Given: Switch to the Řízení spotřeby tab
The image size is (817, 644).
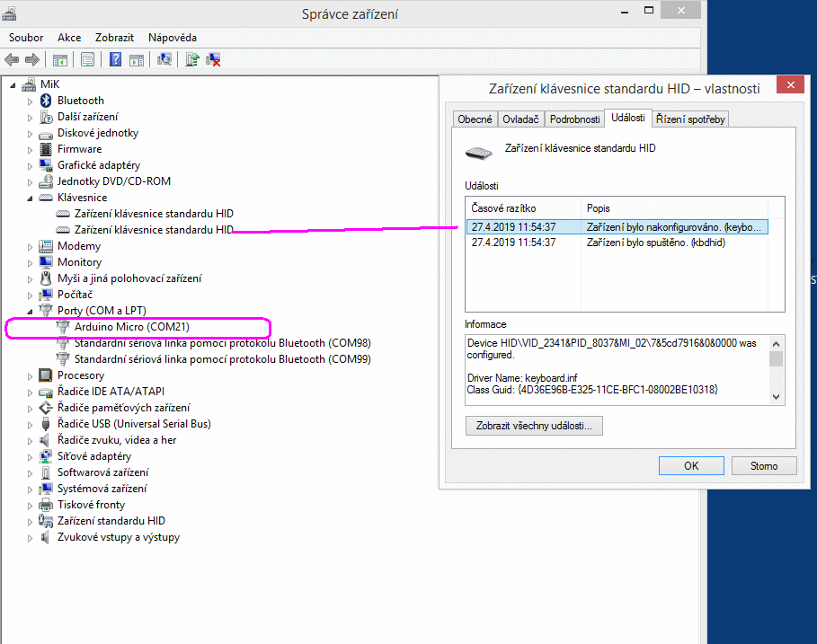Looking at the screenshot, I should tap(689, 119).
